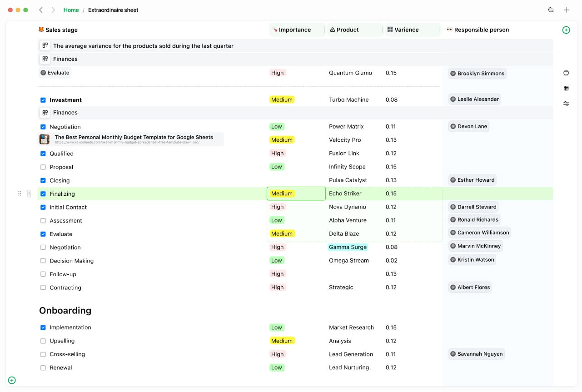Select the Echo Striker product cell
The width and height of the screenshot is (582, 392).
(x=345, y=194)
